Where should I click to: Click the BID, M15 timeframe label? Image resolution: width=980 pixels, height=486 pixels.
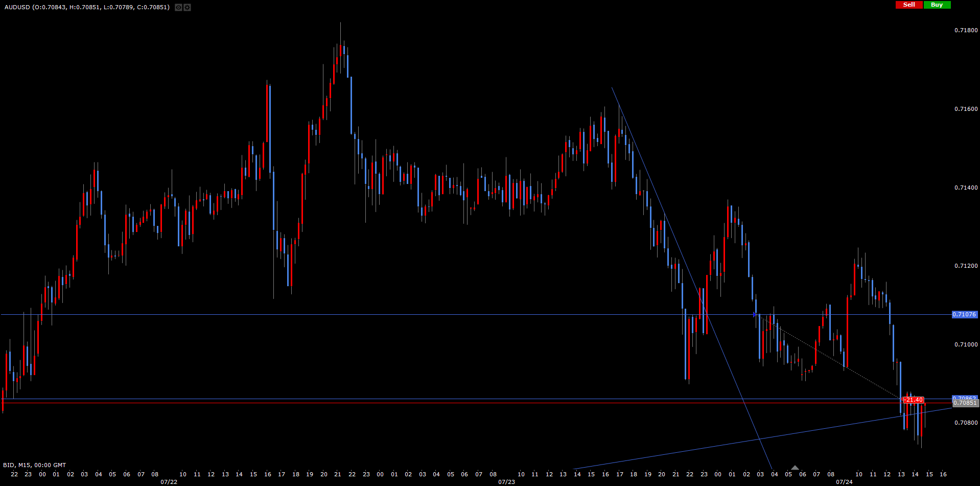34,465
